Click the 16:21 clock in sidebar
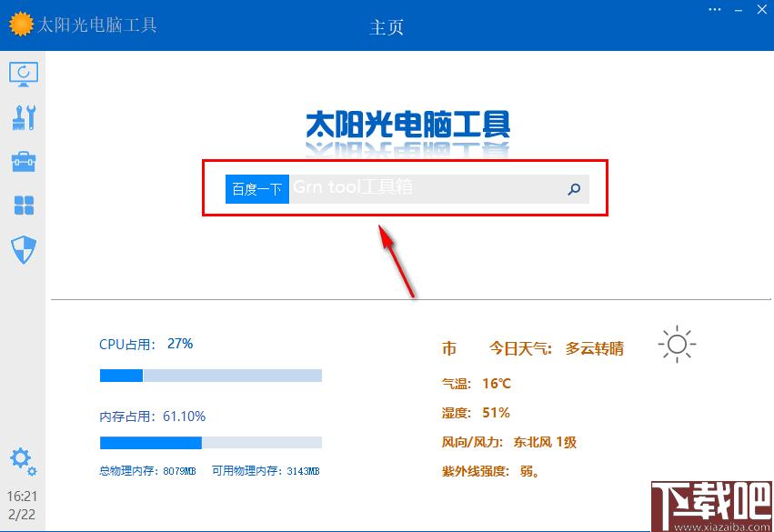This screenshot has height=532, width=774. pyautogui.click(x=22, y=496)
